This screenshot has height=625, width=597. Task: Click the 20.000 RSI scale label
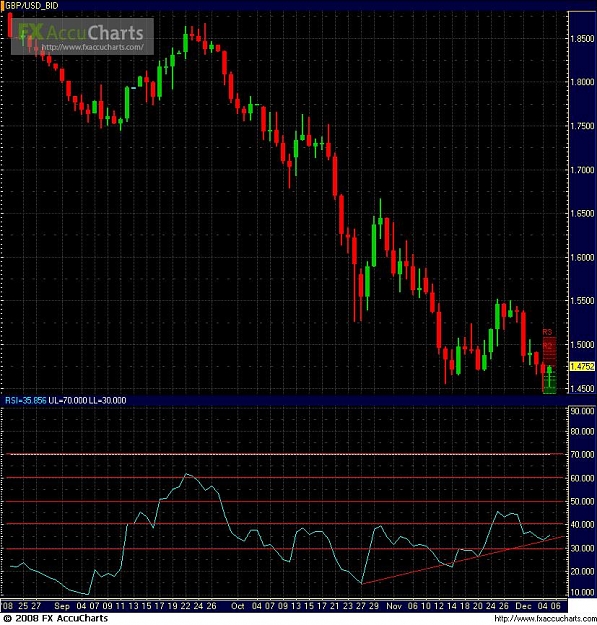582,571
